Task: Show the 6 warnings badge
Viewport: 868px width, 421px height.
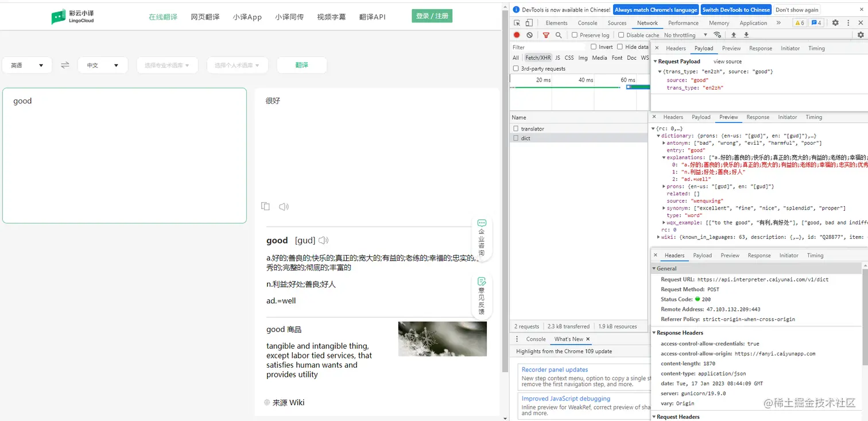Action: pos(799,23)
